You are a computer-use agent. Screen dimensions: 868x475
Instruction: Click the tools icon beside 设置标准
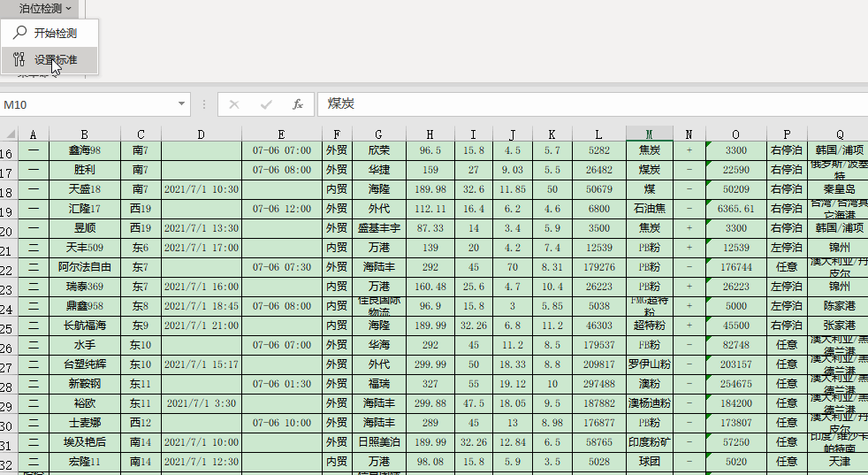click(x=19, y=59)
